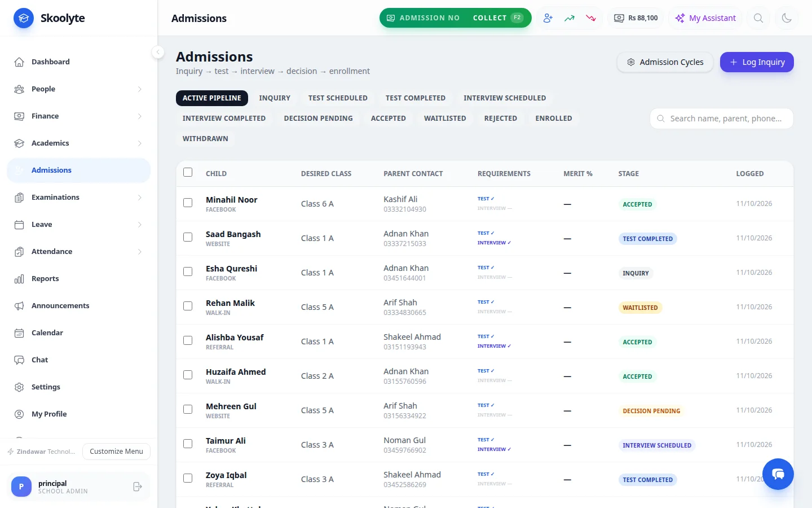Show the Rejected tab

[501, 119]
